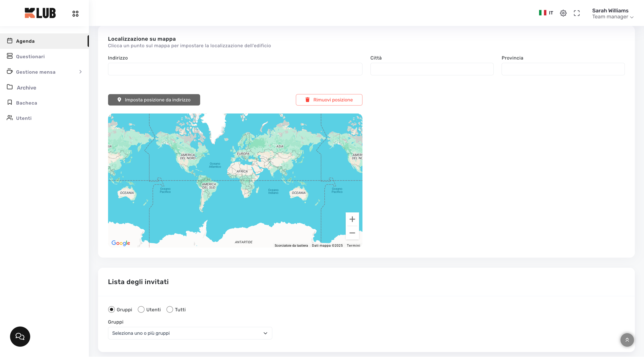Click the scroll-to-top arrow button

[x=627, y=340]
